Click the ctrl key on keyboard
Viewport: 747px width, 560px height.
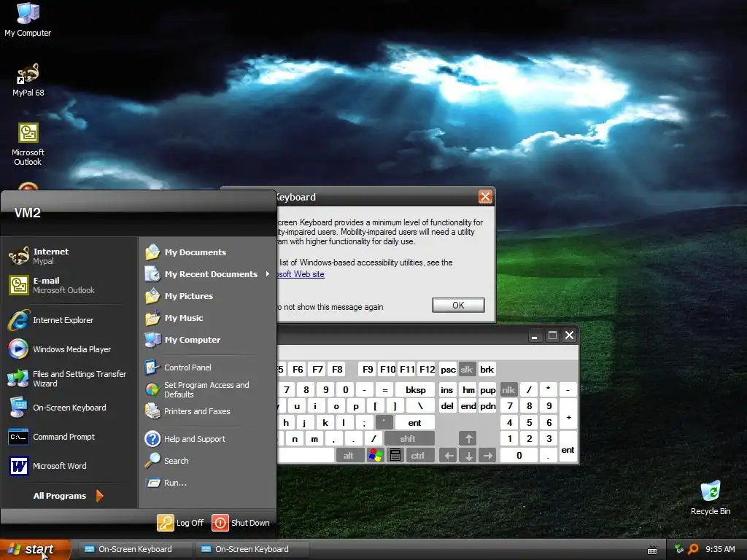[418, 456]
